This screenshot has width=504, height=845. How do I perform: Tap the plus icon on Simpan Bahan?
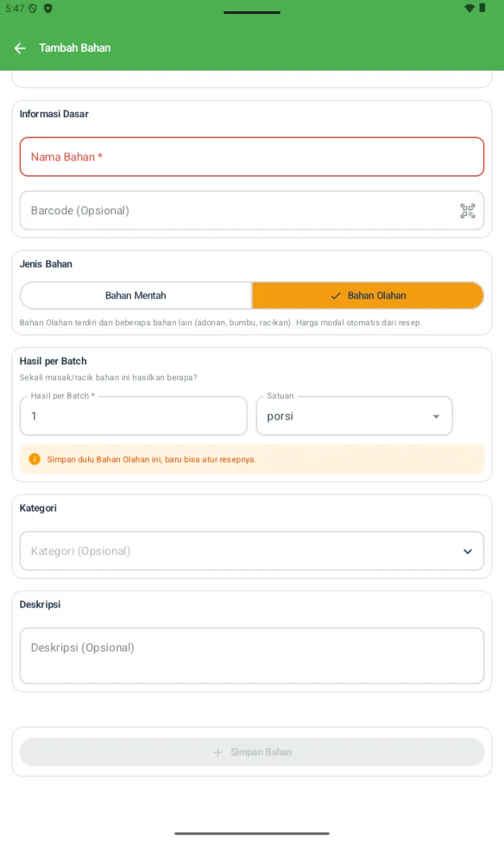[x=218, y=752]
